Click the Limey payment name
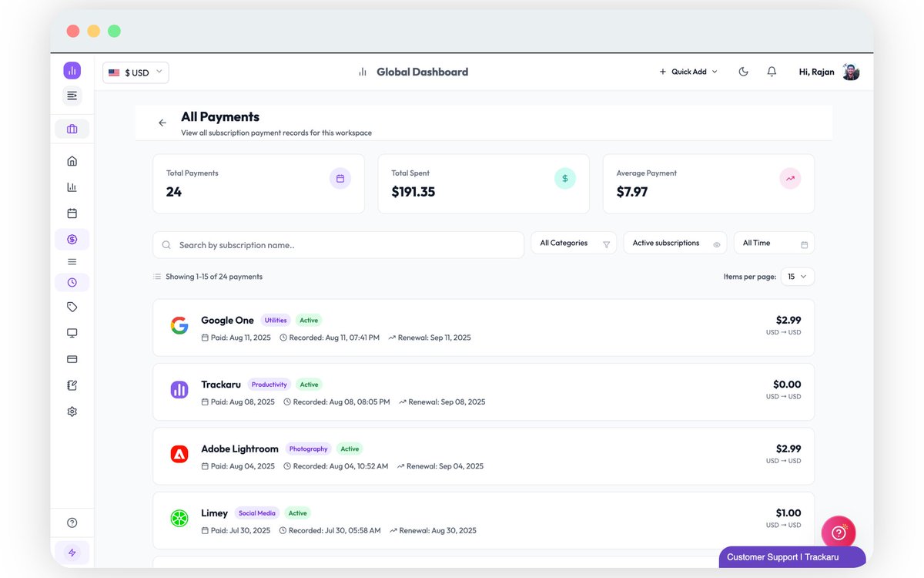The height and width of the screenshot is (578, 924). (x=214, y=513)
